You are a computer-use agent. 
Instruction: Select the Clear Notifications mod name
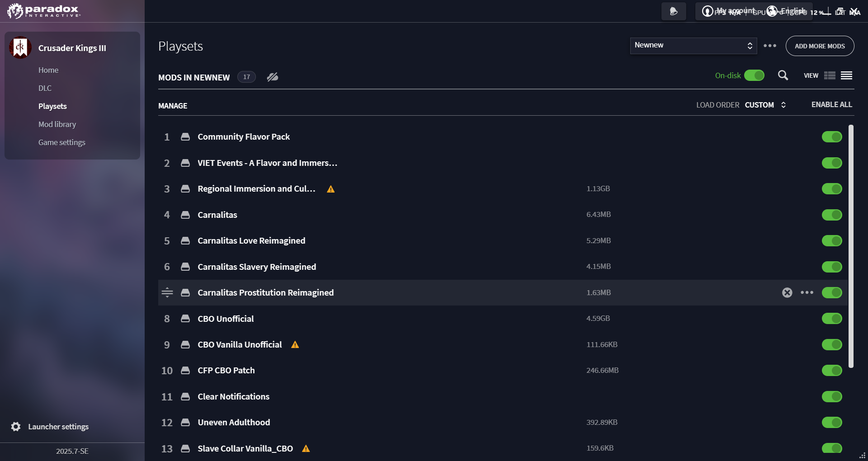point(233,396)
